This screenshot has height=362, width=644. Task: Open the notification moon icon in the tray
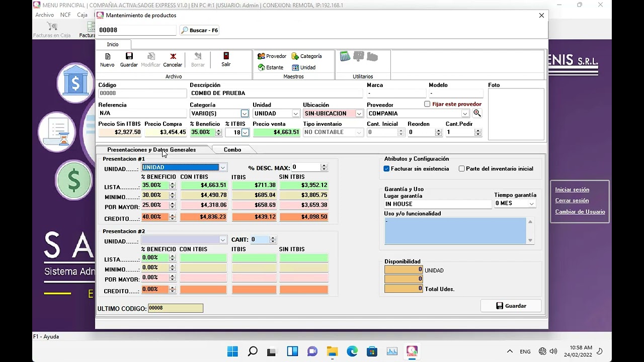[x=599, y=351]
